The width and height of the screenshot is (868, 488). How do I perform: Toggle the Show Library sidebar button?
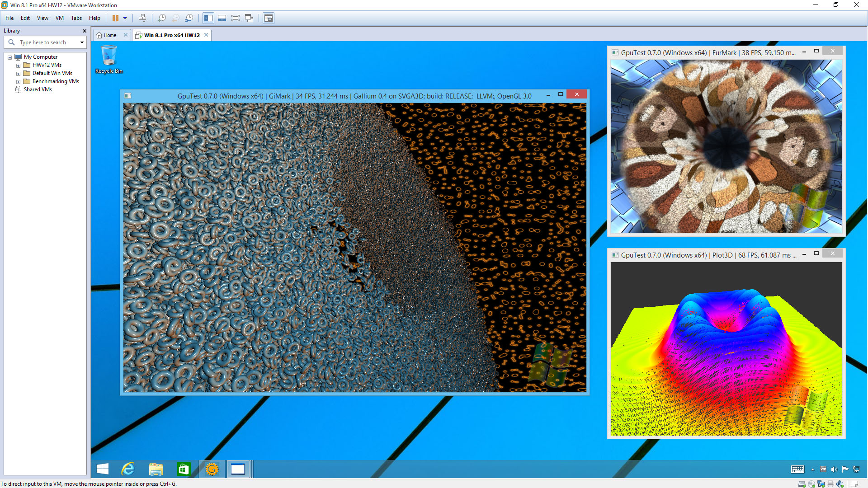pos(208,18)
